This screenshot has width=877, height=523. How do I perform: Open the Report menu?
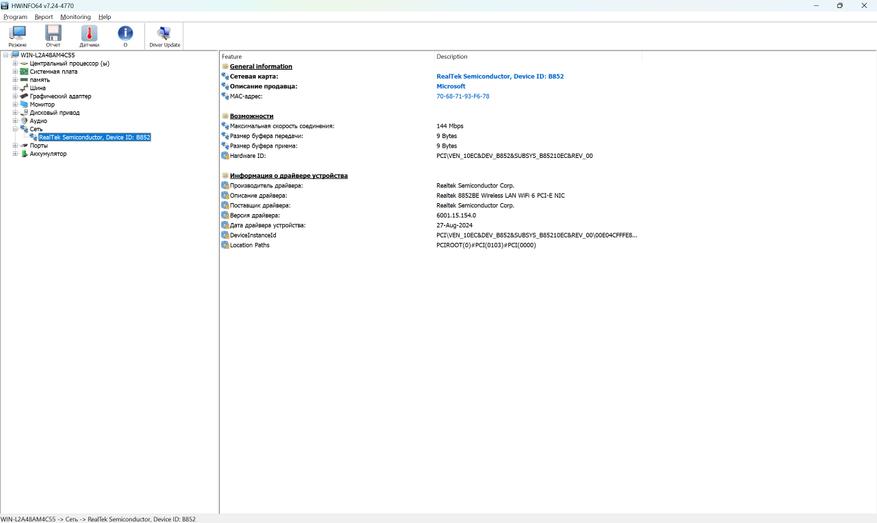tap(44, 17)
